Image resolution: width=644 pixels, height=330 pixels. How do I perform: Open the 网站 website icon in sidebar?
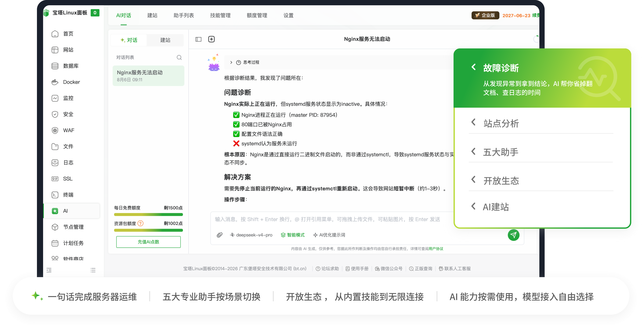point(55,50)
